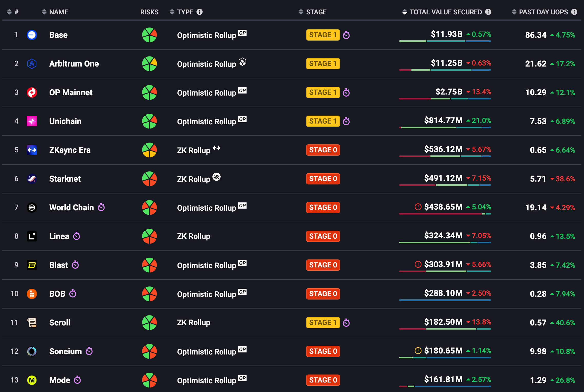The width and height of the screenshot is (584, 392).
Task: Click the stopwatch icon next to Linea
Action: pos(77,236)
